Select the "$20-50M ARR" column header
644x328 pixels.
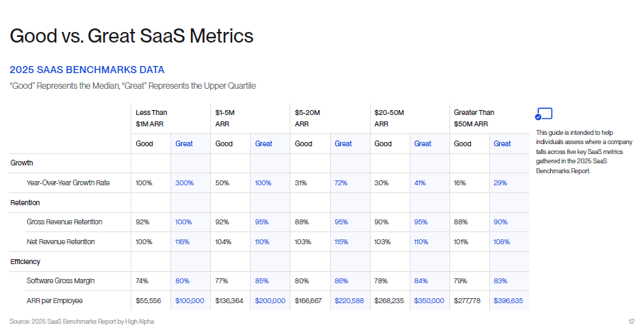coord(388,118)
